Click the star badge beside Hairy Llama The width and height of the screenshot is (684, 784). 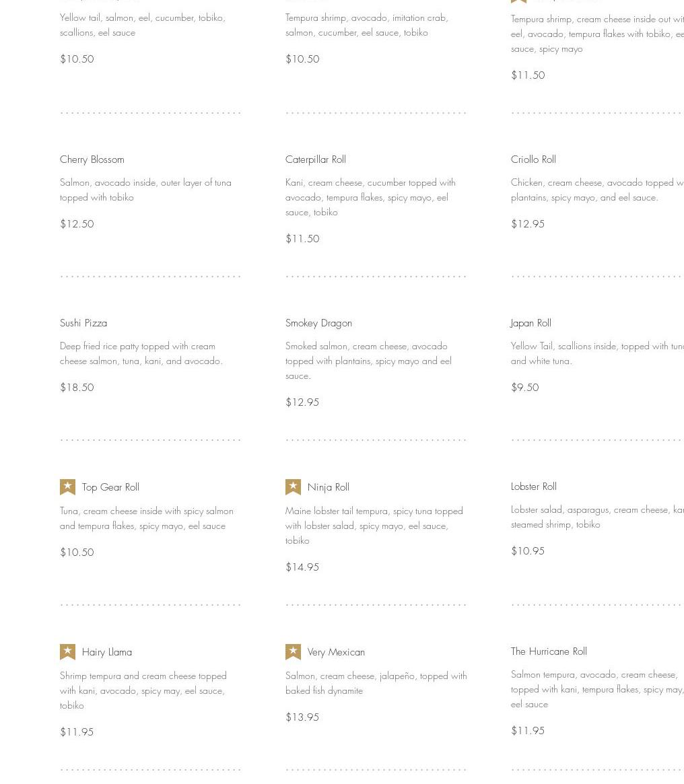tap(67, 651)
